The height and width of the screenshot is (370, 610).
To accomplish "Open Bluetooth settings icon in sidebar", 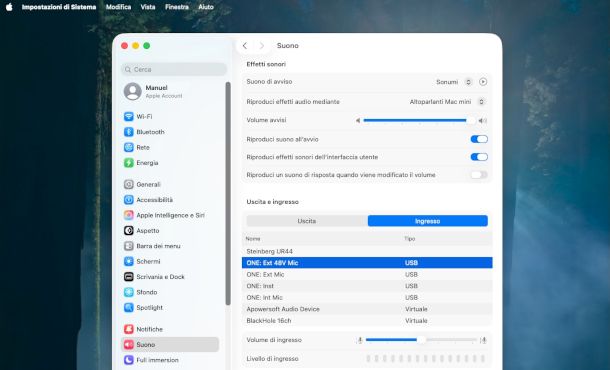I will (129, 132).
